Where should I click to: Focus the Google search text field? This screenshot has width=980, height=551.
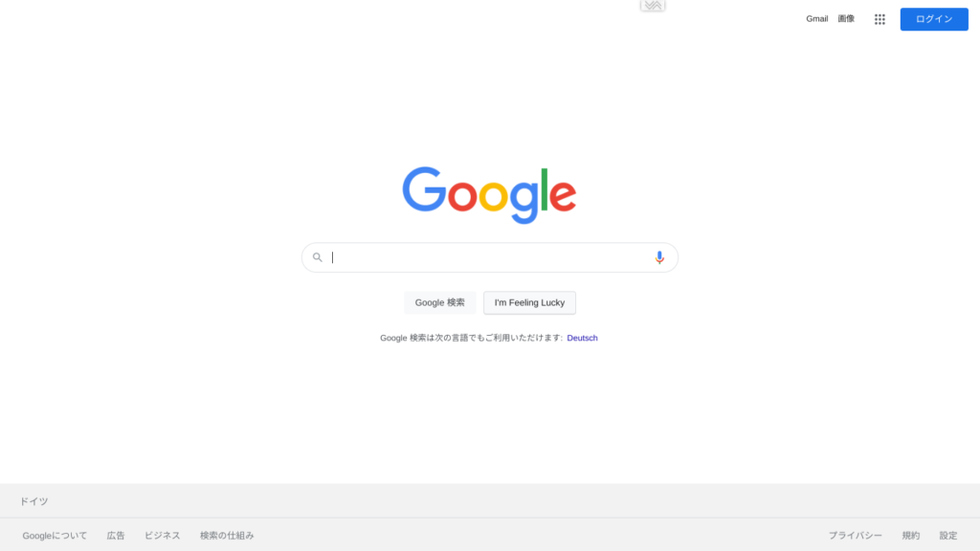489,257
